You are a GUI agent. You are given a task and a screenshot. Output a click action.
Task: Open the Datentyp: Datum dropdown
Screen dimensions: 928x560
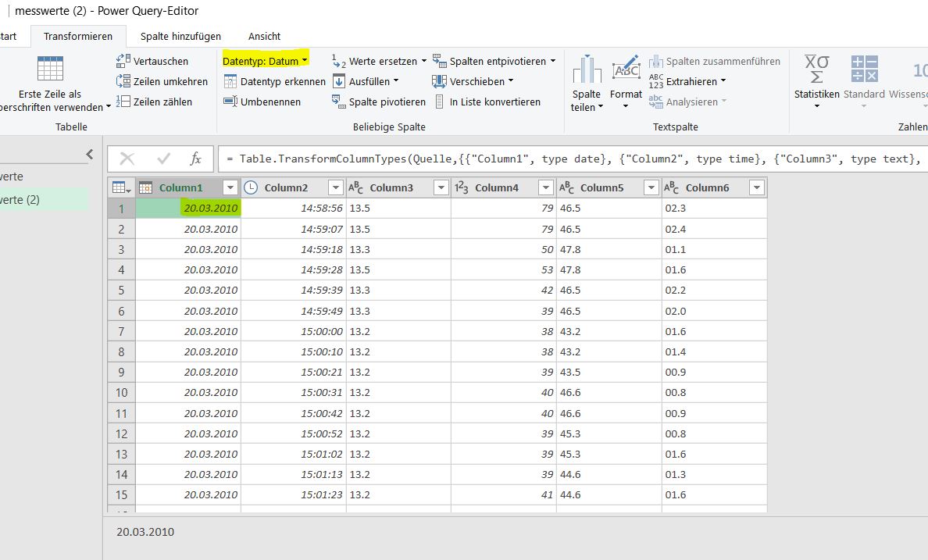[265, 61]
